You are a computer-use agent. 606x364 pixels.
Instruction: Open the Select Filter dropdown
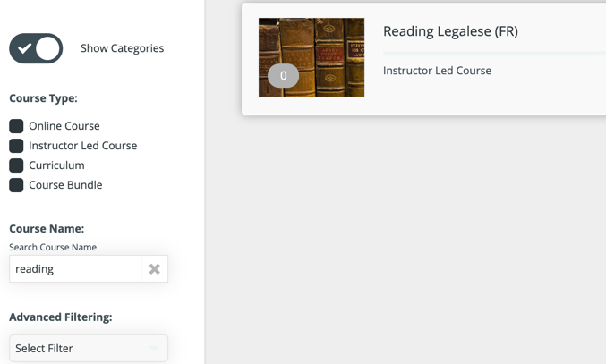point(89,348)
